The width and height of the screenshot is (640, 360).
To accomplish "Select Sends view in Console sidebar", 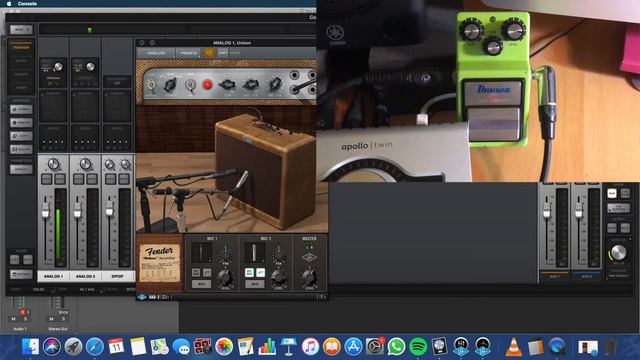I will [x=21, y=87].
